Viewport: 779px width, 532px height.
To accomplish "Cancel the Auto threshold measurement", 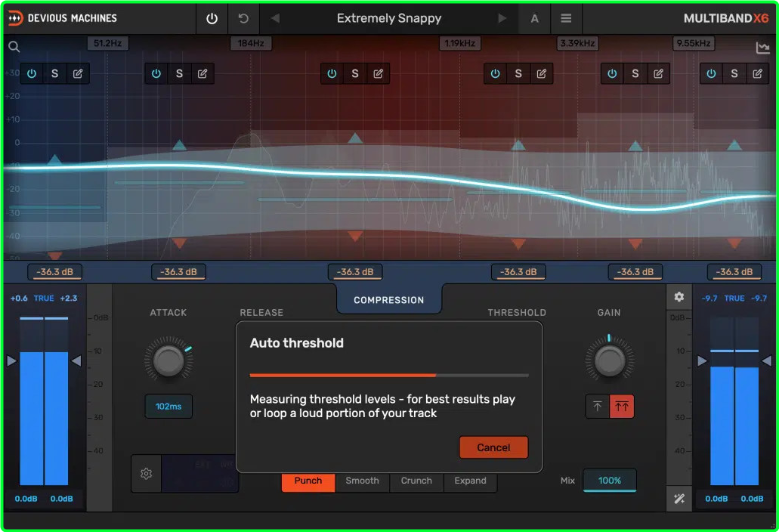I will point(493,447).
